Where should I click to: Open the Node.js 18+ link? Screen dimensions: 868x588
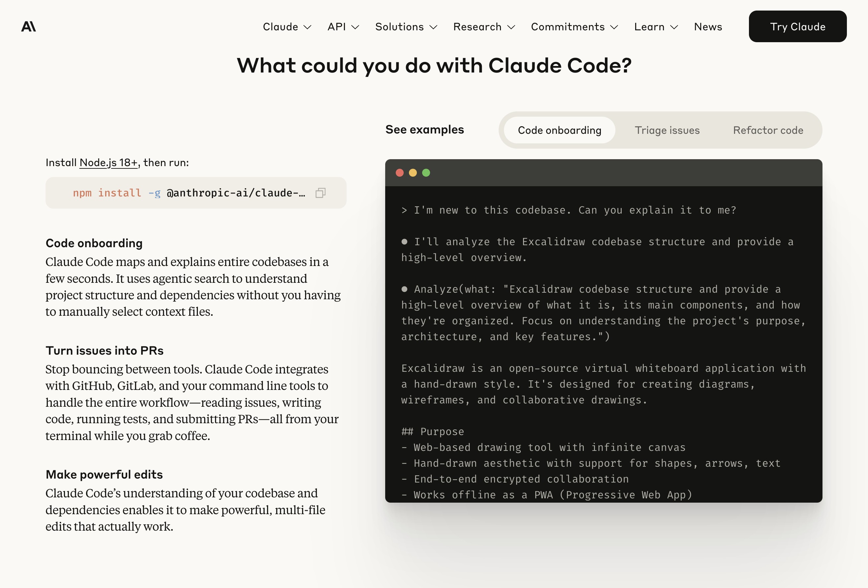(109, 163)
